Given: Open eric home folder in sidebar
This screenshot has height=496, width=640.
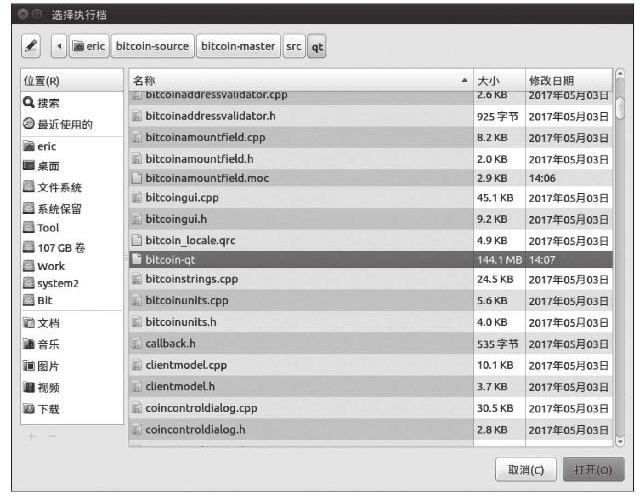Looking at the screenshot, I should tap(72, 146).
